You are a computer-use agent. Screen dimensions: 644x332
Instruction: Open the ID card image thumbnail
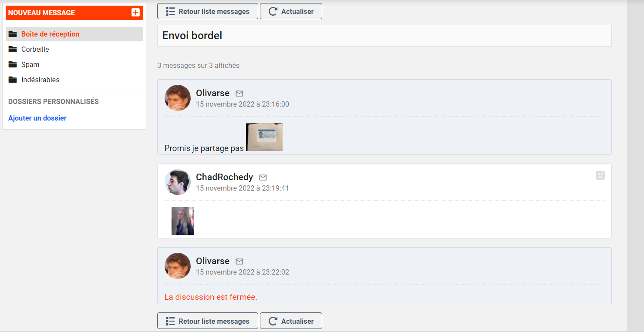click(x=264, y=137)
